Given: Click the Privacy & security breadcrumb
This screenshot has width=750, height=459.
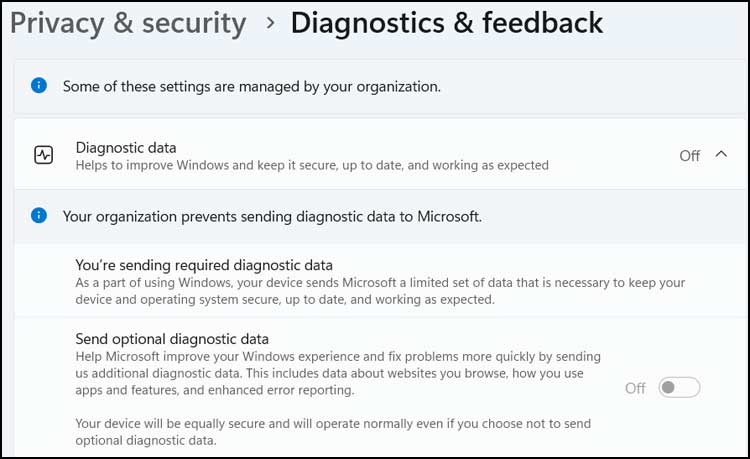Looking at the screenshot, I should click(128, 23).
